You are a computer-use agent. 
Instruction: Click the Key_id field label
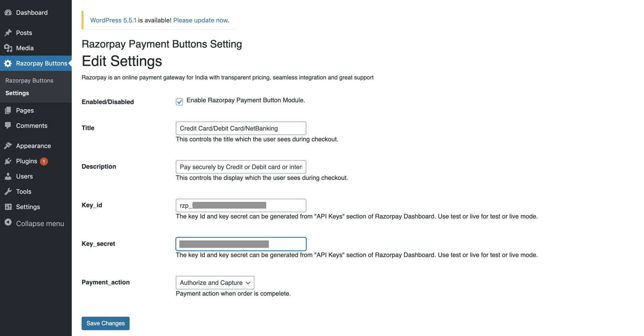tap(92, 205)
